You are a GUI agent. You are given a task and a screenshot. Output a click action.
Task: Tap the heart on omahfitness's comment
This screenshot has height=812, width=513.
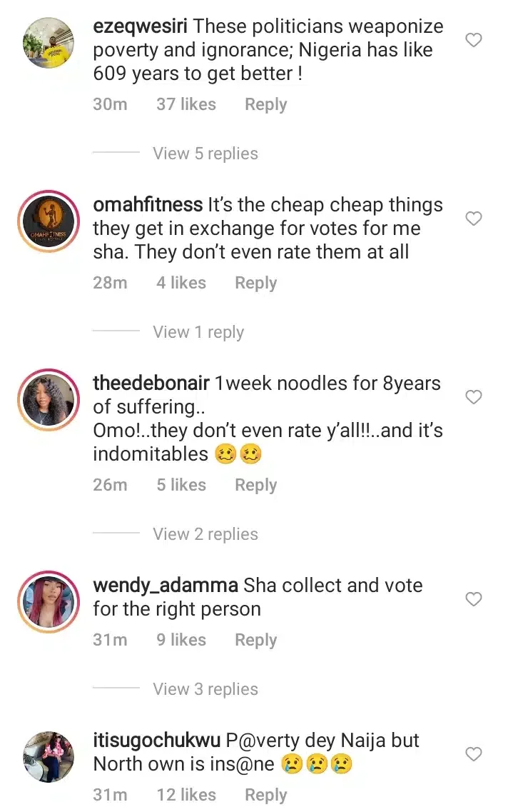pos(474,219)
